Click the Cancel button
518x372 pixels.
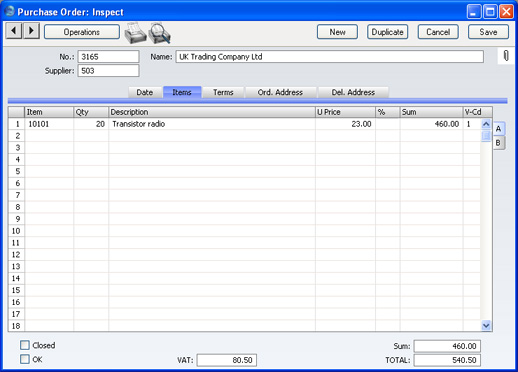pos(438,32)
